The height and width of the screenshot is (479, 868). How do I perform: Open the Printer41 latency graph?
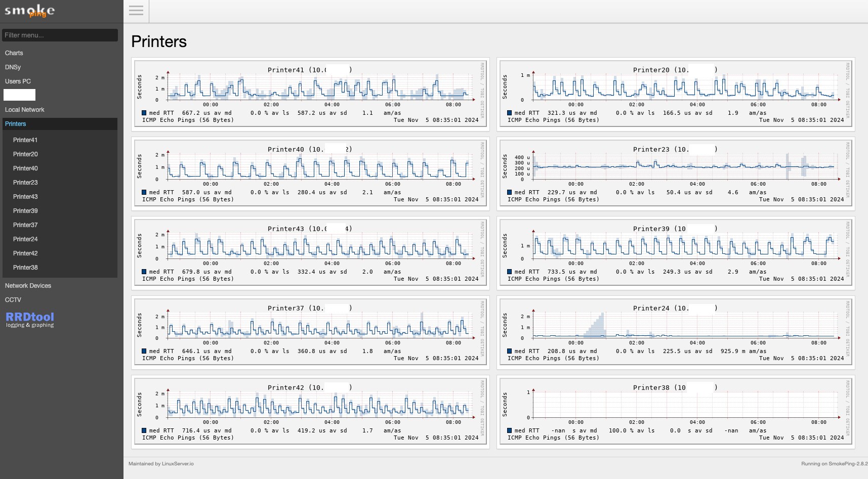pyautogui.click(x=310, y=95)
